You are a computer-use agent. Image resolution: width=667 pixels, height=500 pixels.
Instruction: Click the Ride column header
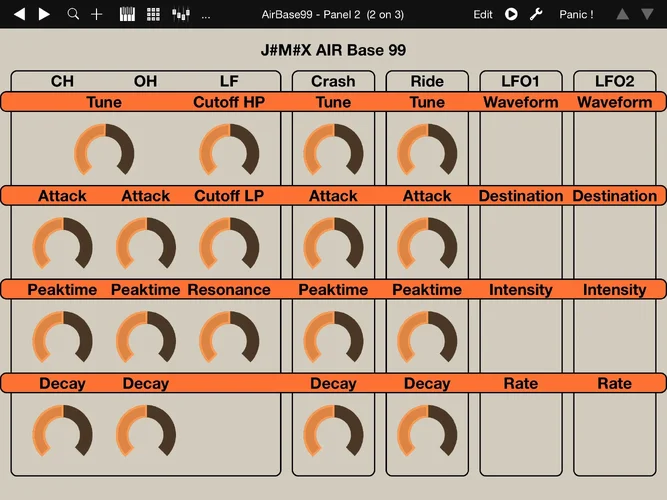[427, 81]
